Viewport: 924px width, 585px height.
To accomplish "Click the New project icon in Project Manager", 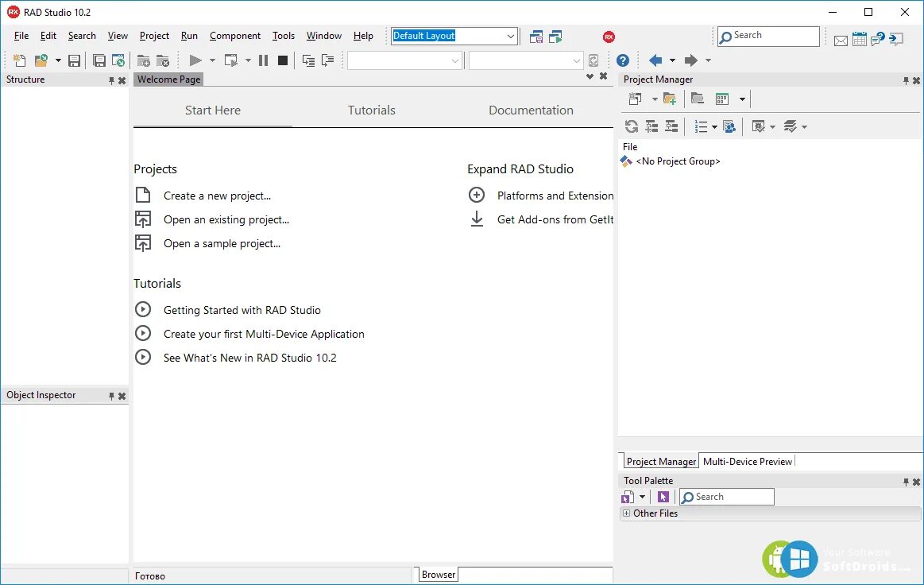I will pyautogui.click(x=636, y=99).
